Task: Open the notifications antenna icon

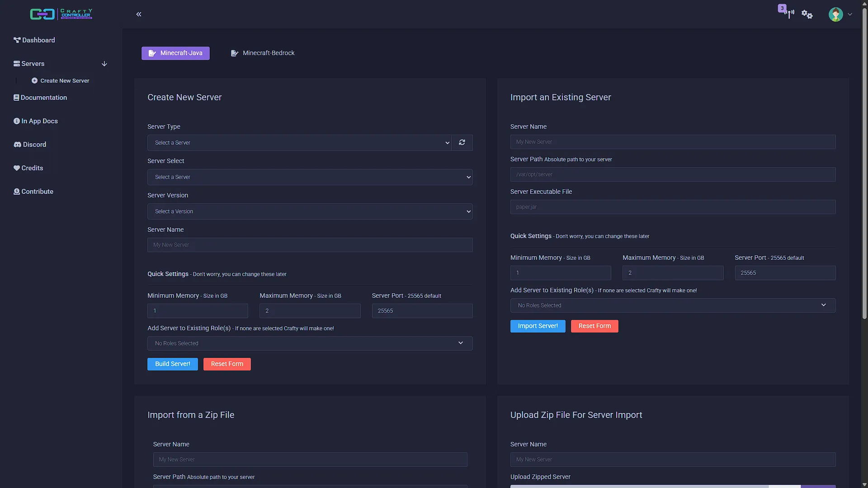Action: click(788, 14)
